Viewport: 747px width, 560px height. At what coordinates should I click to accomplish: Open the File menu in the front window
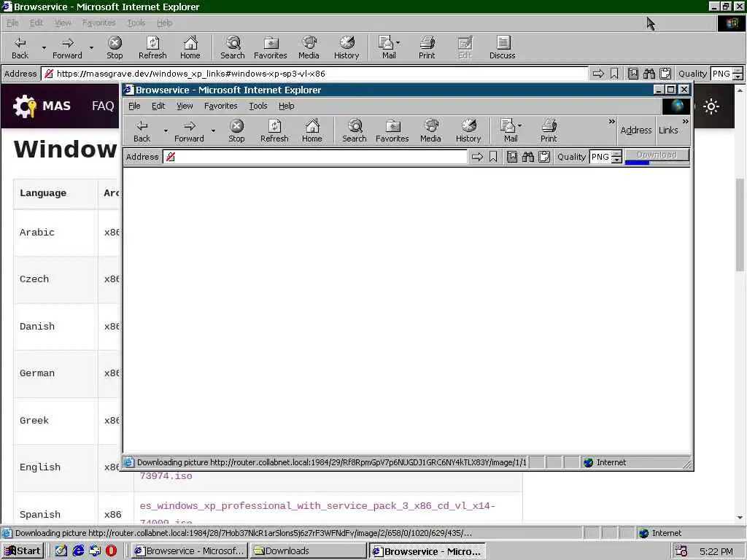[134, 106]
